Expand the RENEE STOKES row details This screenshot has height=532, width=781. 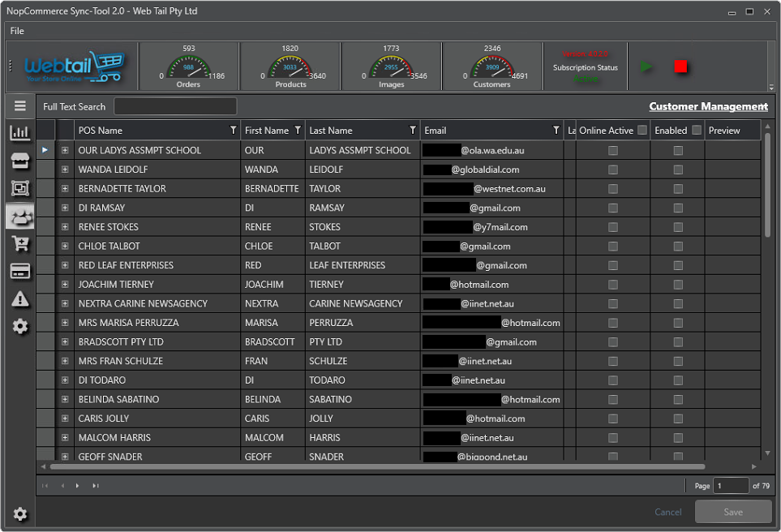tap(65, 227)
